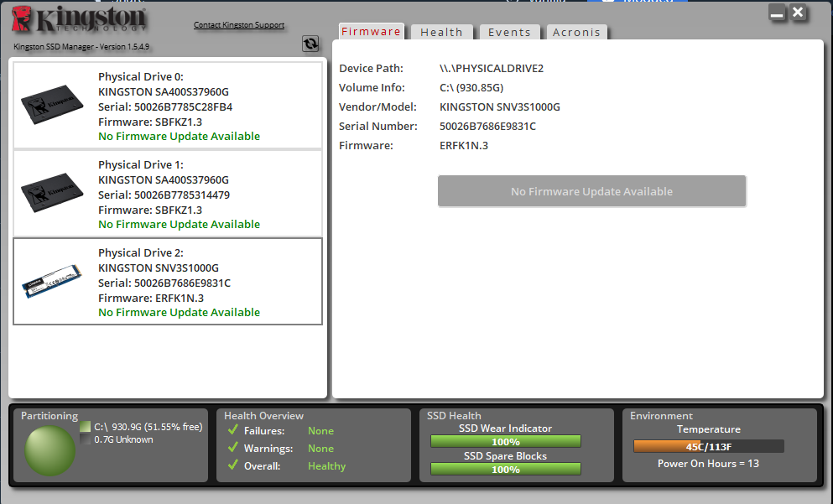This screenshot has height=504, width=833.
Task: Click the C:\ partition green legend swatch
Action: 85,427
